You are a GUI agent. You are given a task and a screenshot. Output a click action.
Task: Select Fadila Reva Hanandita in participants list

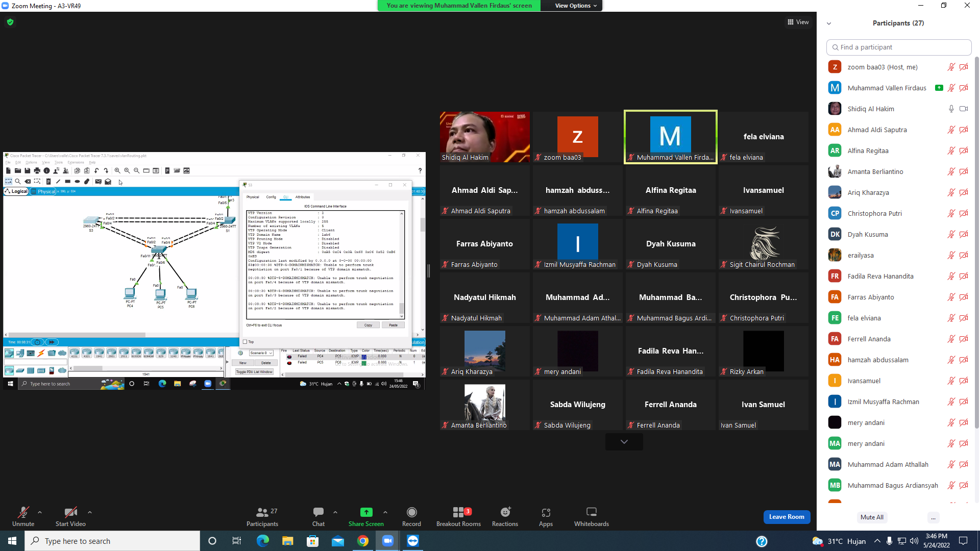[898, 276]
